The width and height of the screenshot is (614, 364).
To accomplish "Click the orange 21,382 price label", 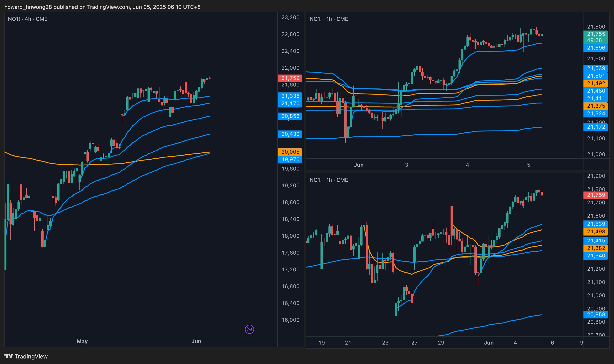I will click(596, 248).
